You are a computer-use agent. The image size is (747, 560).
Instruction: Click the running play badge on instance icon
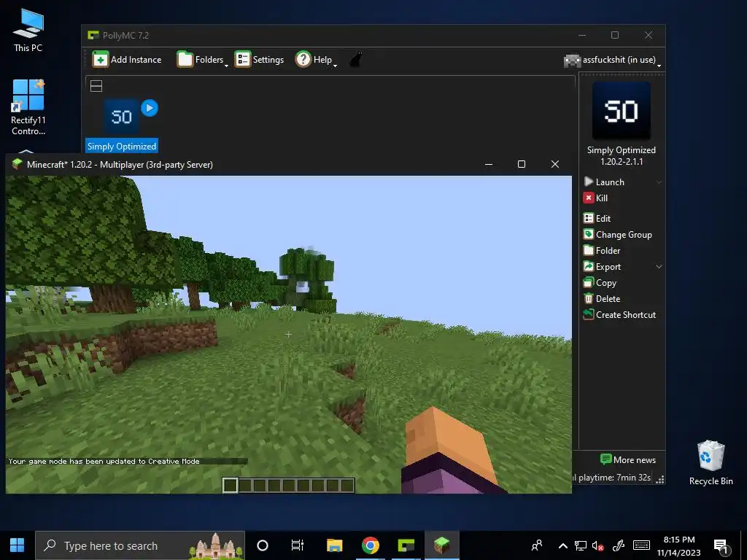pos(150,108)
